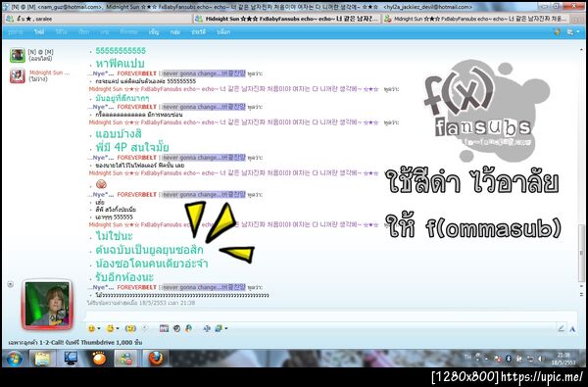The image size is (588, 387).
Task: Click the icon left of the show-menu button
Action: coord(557,32)
